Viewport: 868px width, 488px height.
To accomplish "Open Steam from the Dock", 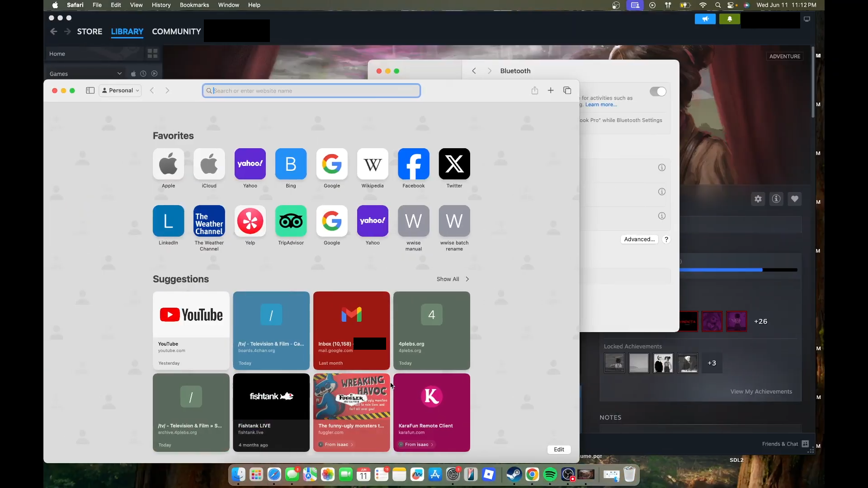I will pyautogui.click(x=514, y=474).
